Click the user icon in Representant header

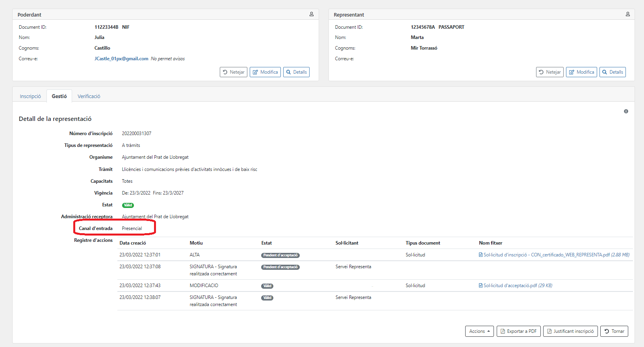pyautogui.click(x=628, y=14)
